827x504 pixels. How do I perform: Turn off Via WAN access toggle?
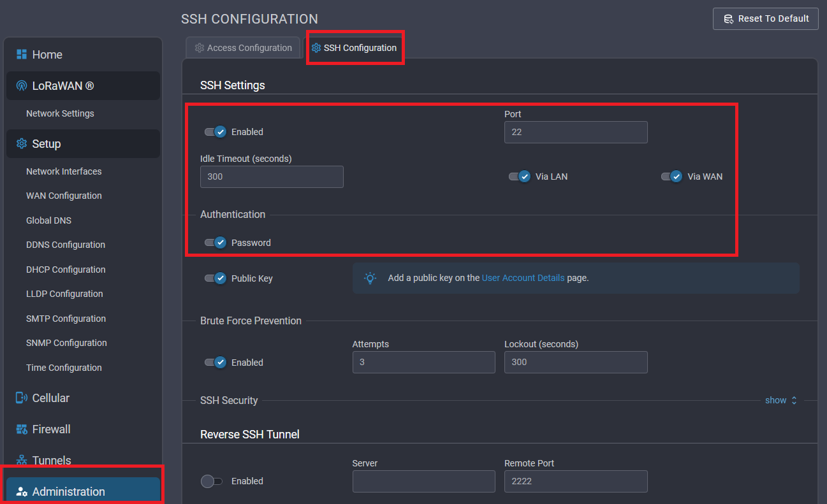(x=671, y=176)
